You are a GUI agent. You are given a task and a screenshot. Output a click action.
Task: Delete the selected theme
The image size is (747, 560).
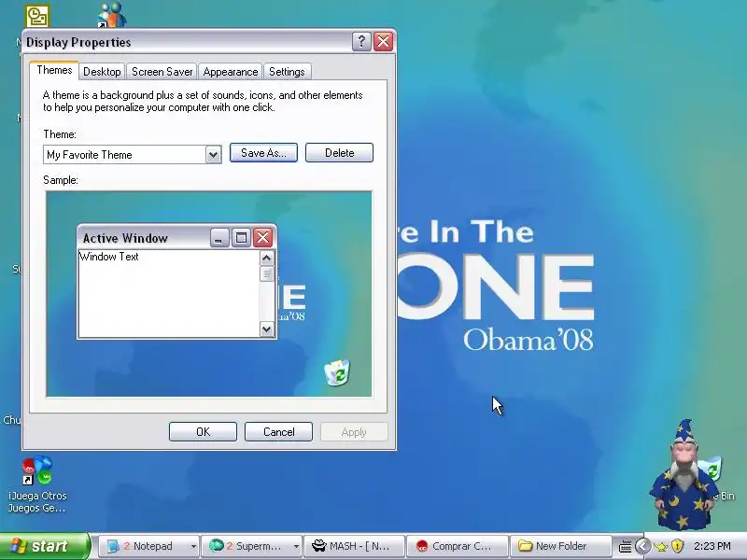[x=339, y=153]
